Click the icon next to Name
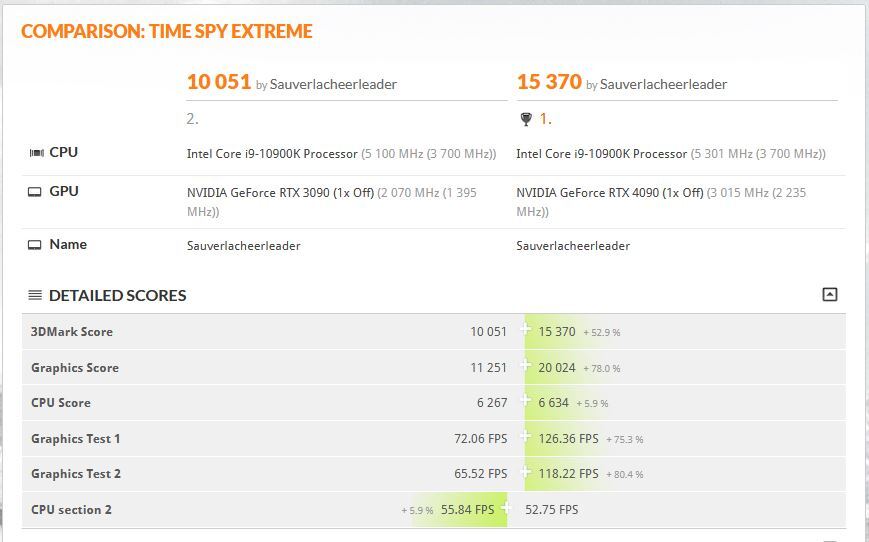The height and width of the screenshot is (542, 869). [35, 245]
